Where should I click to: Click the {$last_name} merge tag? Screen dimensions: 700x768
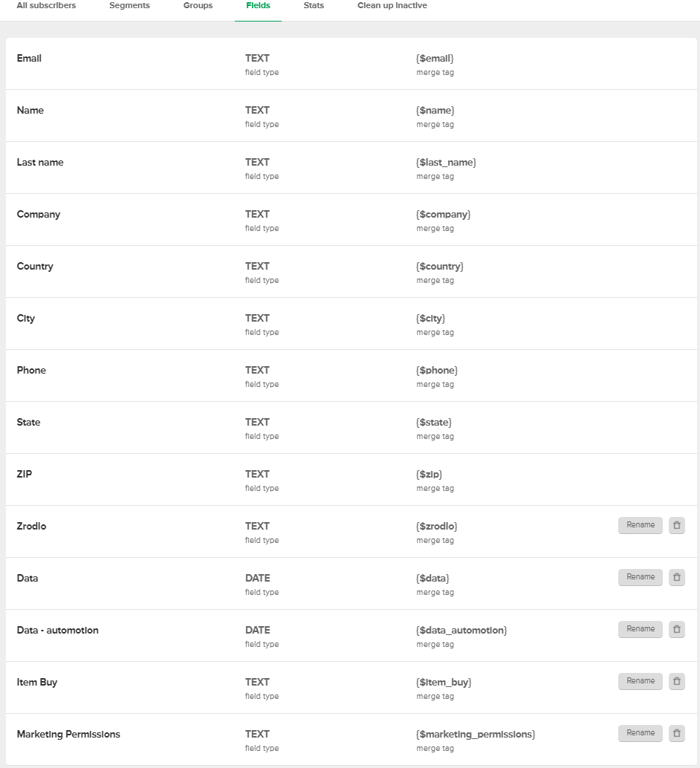(446, 162)
